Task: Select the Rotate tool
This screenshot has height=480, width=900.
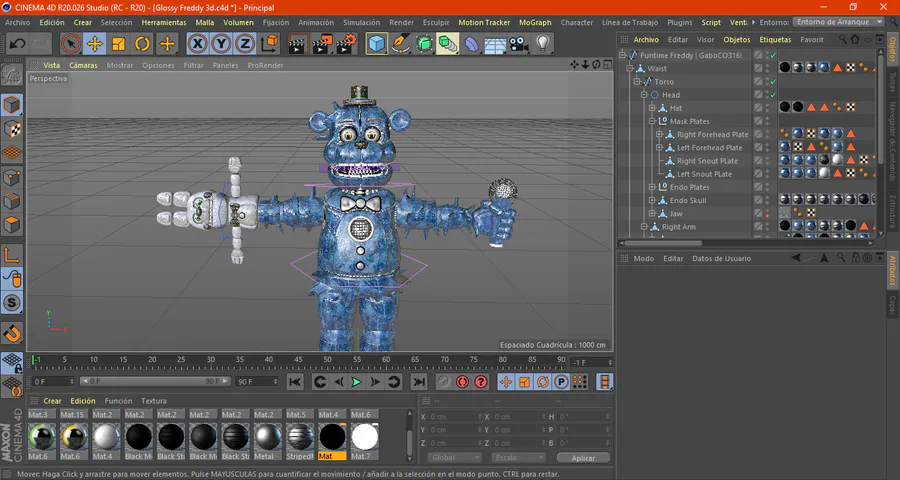Action: point(143,43)
